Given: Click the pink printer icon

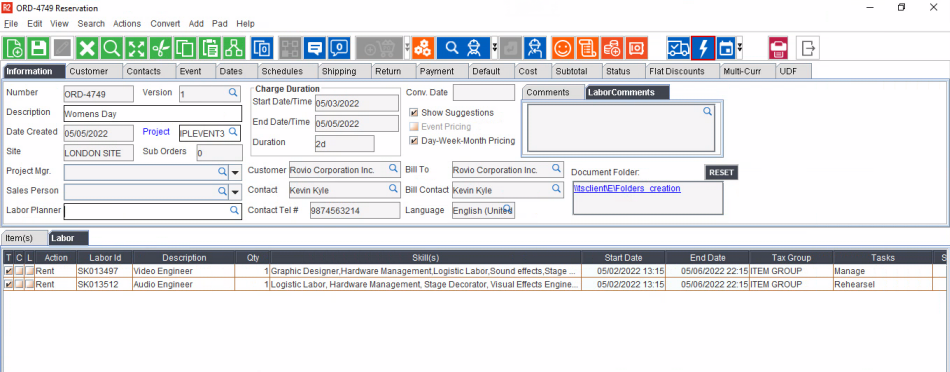Looking at the screenshot, I should point(780,48).
